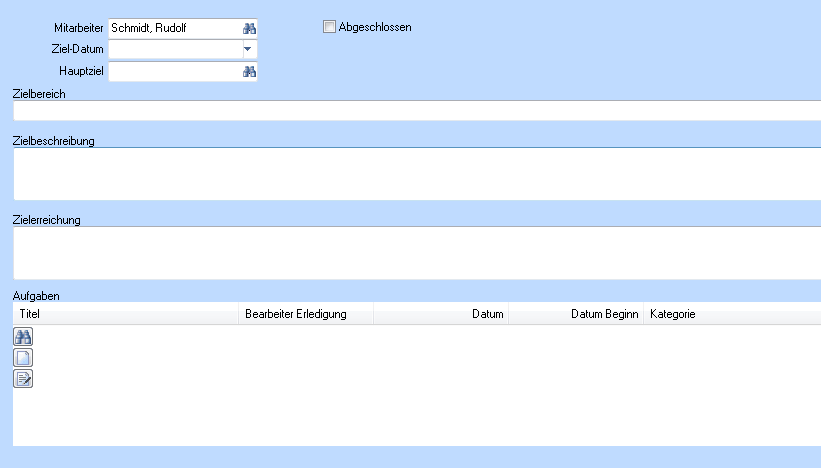Sort by Datum column header

point(441,314)
